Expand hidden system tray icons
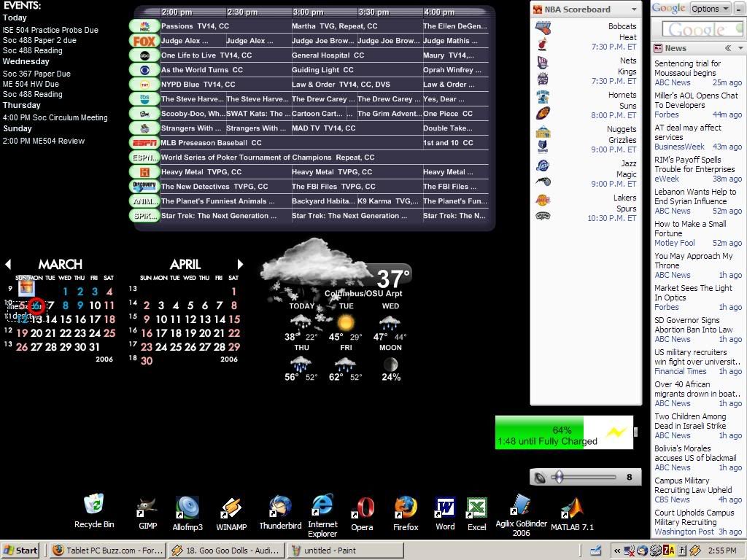The image size is (747, 560). click(616, 551)
